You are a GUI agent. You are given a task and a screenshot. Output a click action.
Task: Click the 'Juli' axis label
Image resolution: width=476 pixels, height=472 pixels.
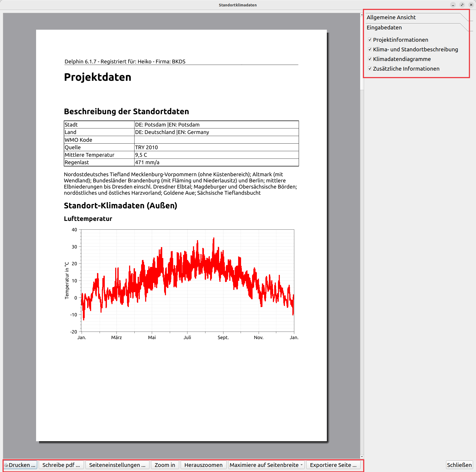[x=187, y=337]
